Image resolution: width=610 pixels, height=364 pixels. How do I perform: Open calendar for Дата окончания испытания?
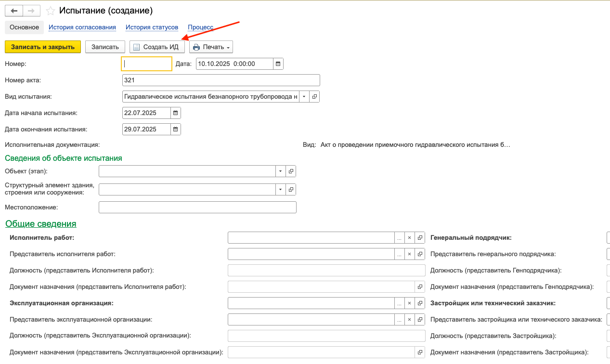pos(175,129)
